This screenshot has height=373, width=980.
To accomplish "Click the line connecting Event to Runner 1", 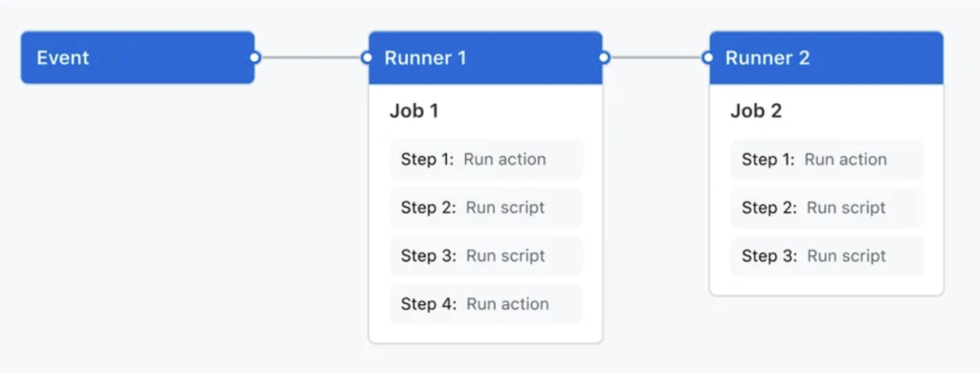I will point(311,57).
